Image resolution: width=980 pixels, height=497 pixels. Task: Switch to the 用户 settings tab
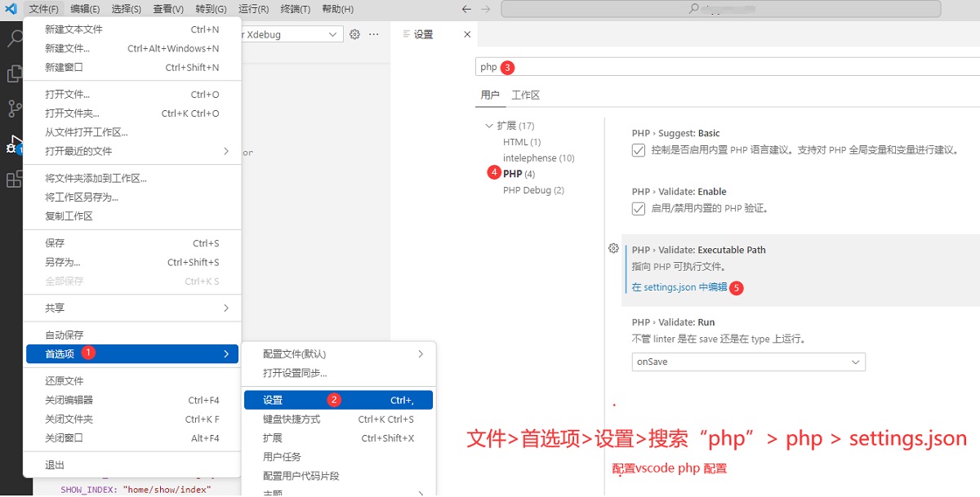(490, 95)
